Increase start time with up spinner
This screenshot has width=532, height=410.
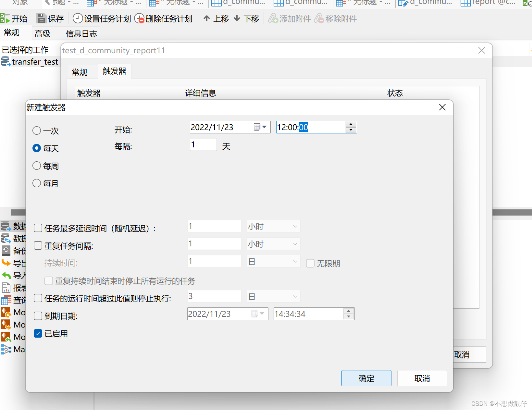point(351,124)
